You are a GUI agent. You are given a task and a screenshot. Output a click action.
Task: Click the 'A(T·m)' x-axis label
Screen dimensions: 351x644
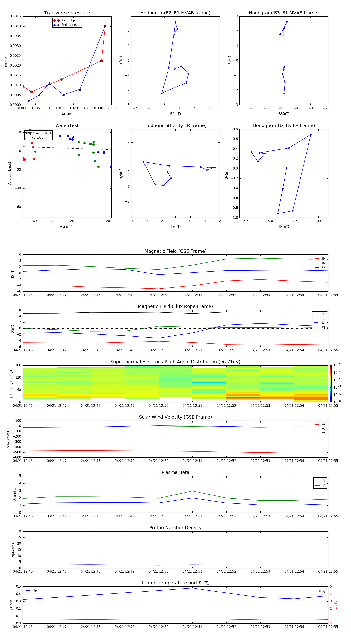pos(67,114)
